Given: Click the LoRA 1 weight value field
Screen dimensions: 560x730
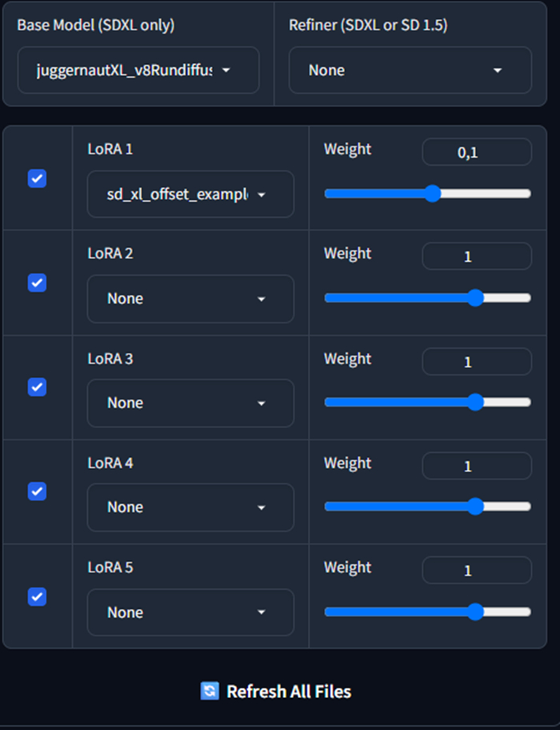Looking at the screenshot, I should tap(476, 152).
